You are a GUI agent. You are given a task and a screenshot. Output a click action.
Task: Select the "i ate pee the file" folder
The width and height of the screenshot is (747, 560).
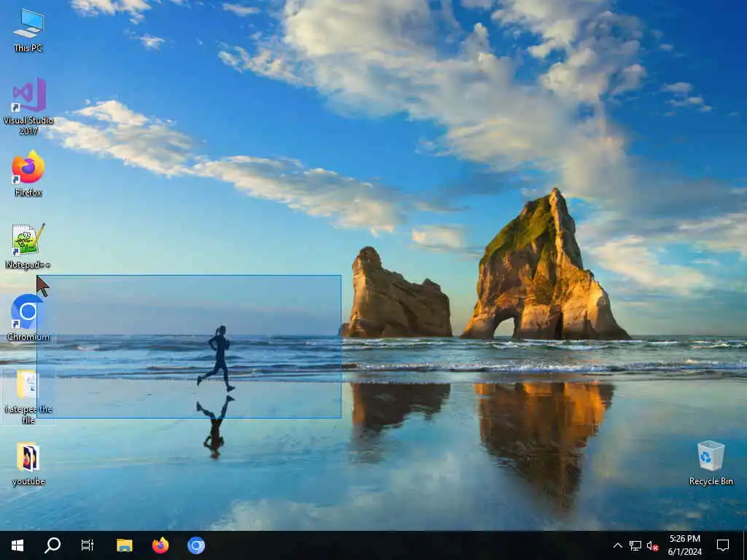pyautogui.click(x=28, y=396)
